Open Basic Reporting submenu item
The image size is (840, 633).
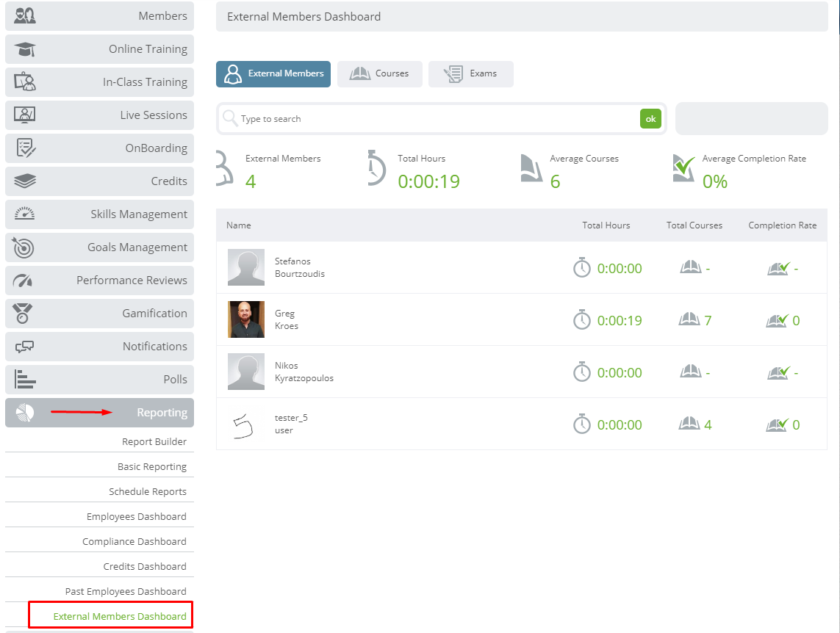[x=152, y=466]
